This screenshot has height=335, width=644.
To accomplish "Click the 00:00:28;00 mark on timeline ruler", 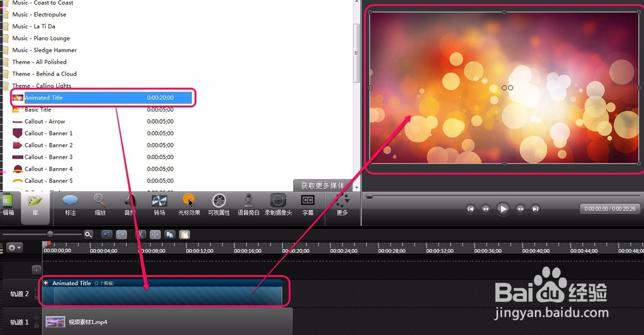I will [x=392, y=251].
